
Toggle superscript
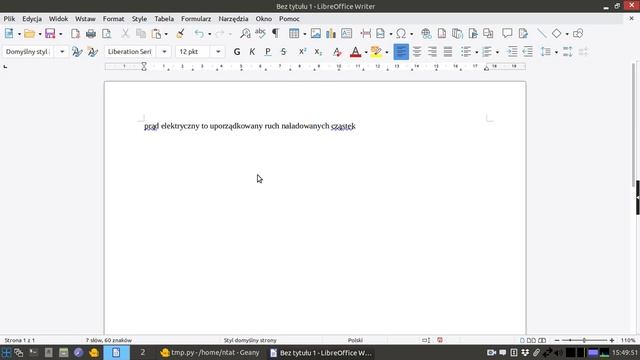coord(302,52)
